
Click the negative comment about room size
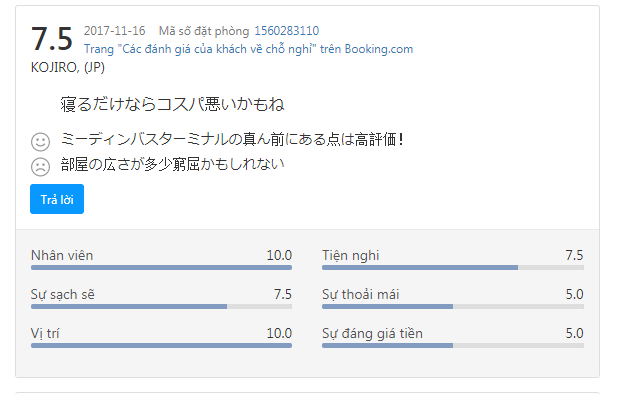click(172, 165)
